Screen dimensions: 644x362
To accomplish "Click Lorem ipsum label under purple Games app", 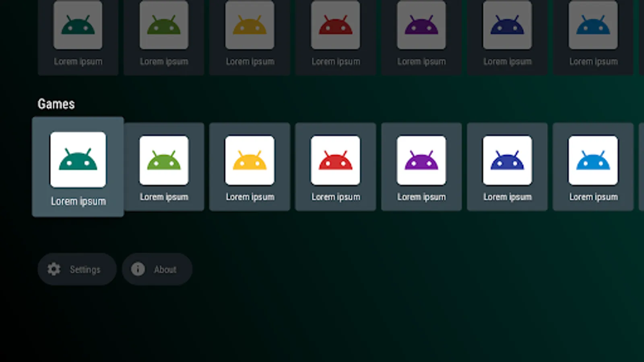I will click(421, 197).
